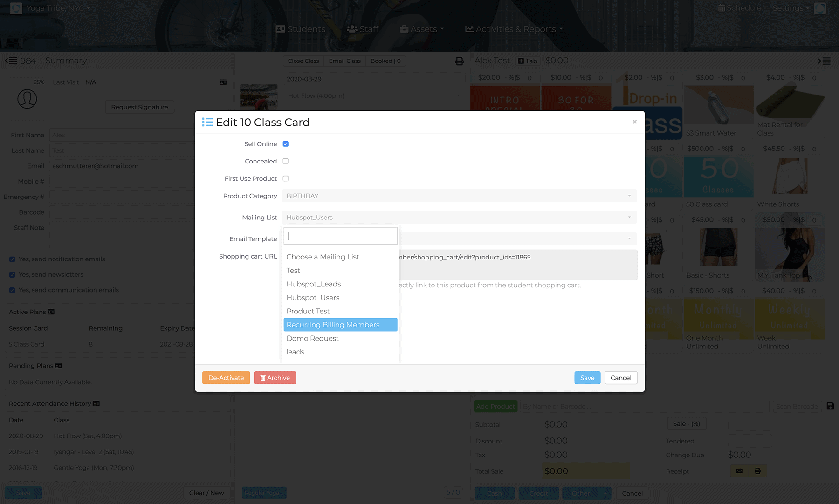Toggle 'Yes, send newsletters' checkbox
Image resolution: width=839 pixels, height=504 pixels.
point(12,275)
